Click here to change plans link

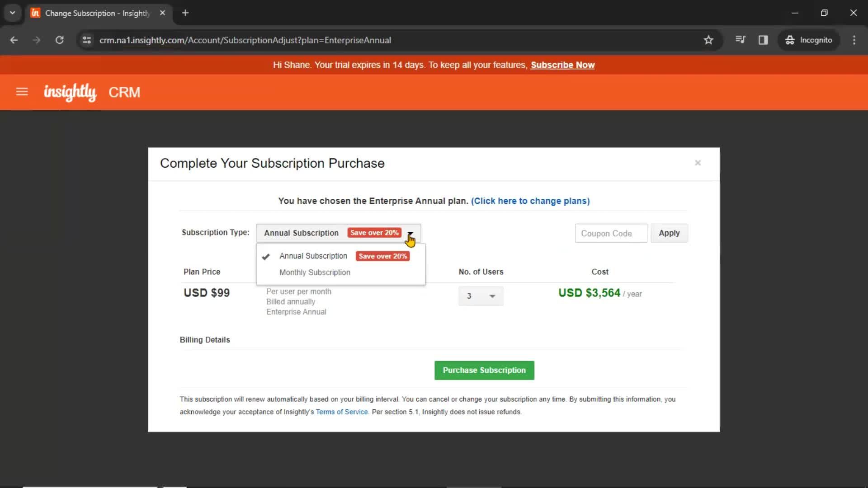pyautogui.click(x=531, y=201)
